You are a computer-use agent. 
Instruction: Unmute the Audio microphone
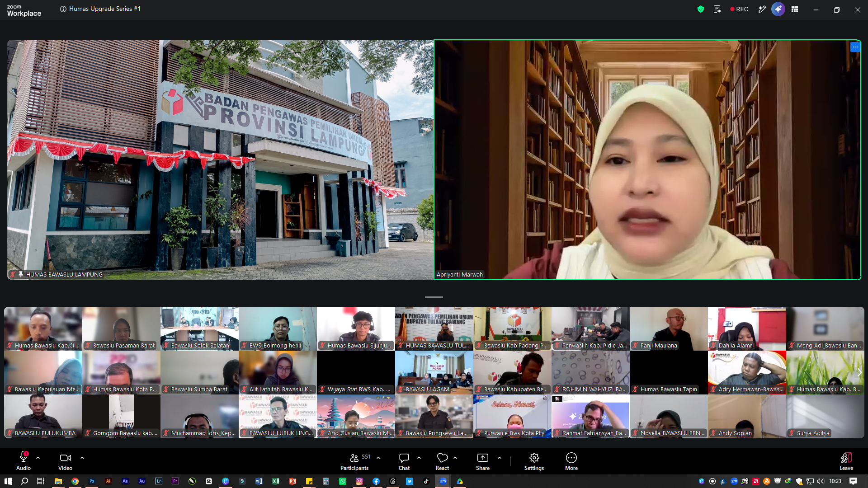24,461
